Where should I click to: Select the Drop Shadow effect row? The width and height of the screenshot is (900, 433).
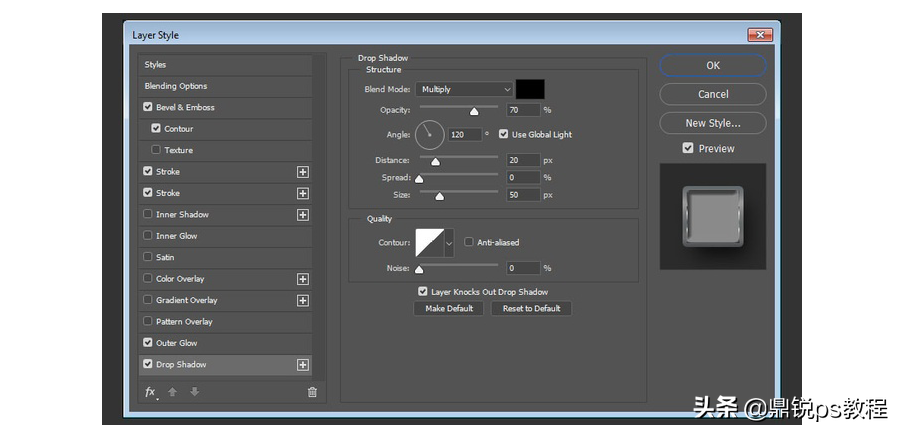click(225, 365)
